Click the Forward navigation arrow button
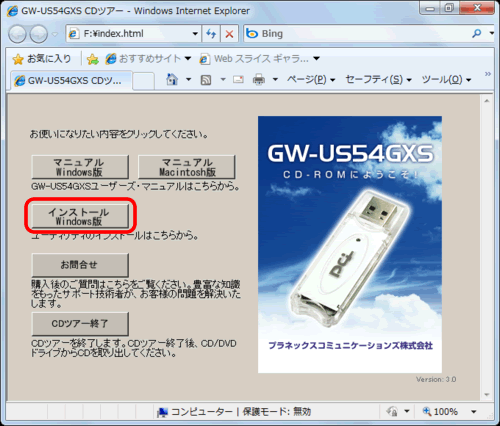The width and height of the screenshot is (500, 426). click(39, 34)
